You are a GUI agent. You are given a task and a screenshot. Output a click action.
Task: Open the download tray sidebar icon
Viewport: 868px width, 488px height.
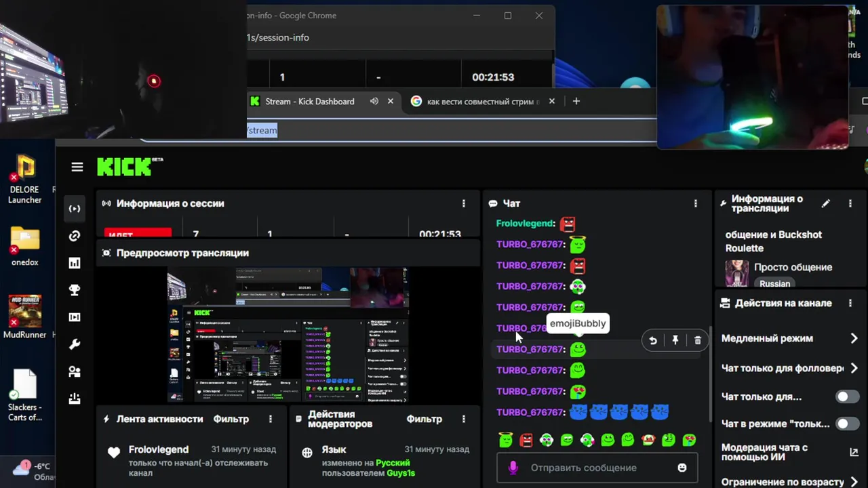click(x=75, y=399)
